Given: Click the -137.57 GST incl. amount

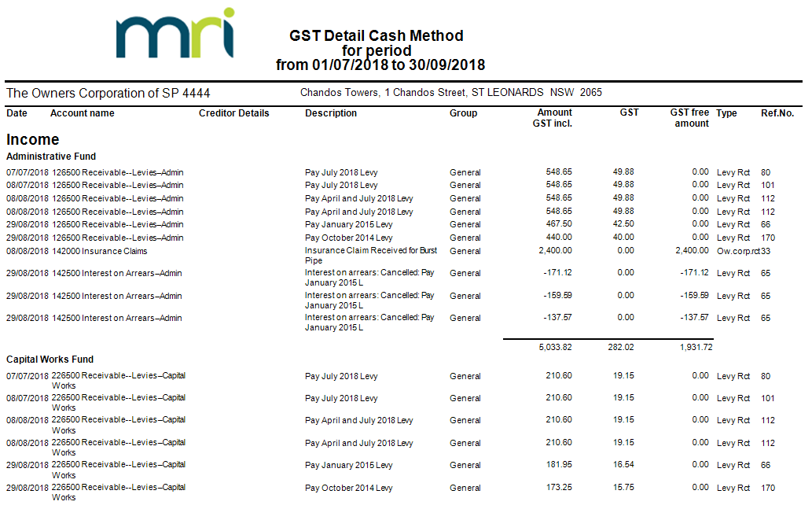Looking at the screenshot, I should (558, 317).
